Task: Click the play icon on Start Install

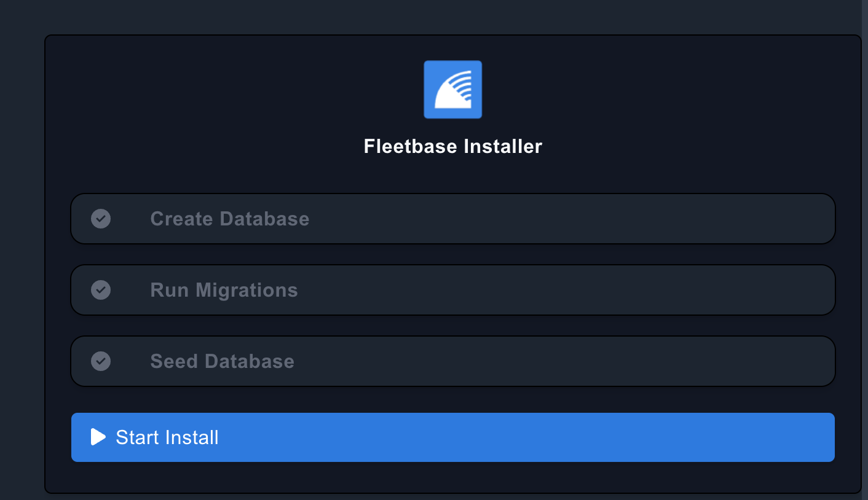Action: 98,437
